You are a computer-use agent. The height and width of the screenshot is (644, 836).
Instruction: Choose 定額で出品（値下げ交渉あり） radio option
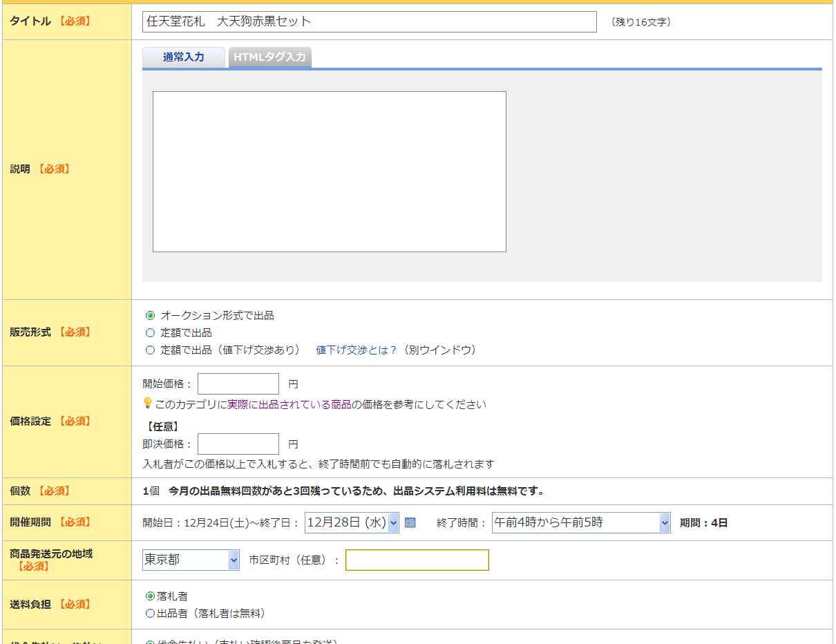(151, 350)
